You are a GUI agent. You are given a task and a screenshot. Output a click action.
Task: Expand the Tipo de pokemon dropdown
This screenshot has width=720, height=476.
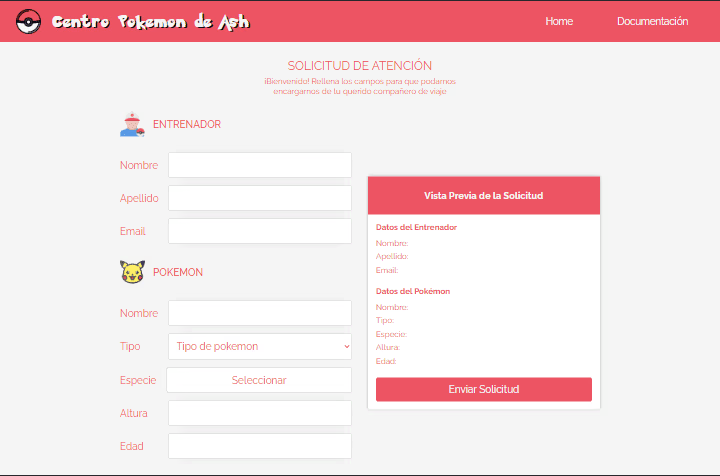(x=260, y=346)
